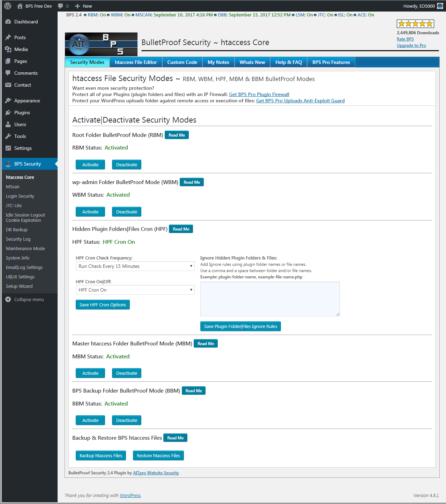446x504 pixels.
Task: Open DB Backup submenu item
Action: click(16, 230)
